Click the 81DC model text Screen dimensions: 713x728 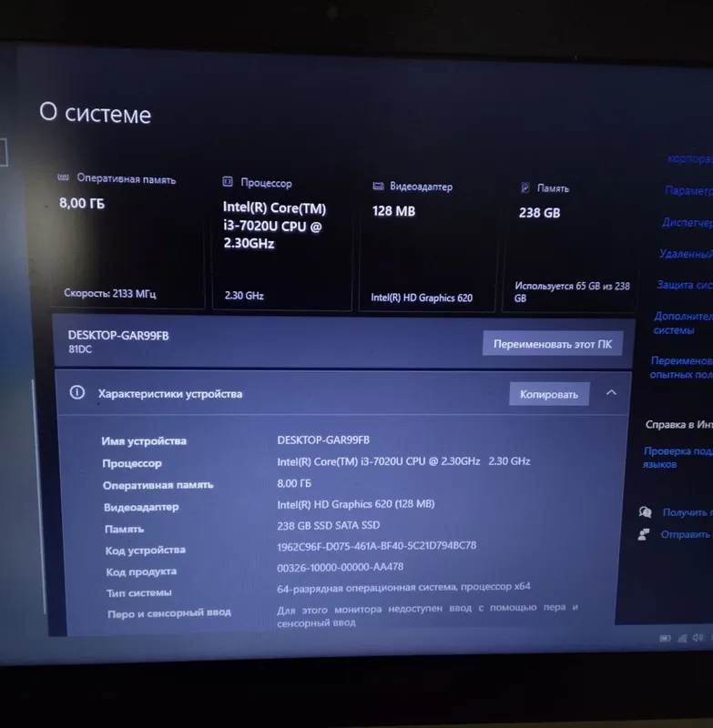pos(80,349)
